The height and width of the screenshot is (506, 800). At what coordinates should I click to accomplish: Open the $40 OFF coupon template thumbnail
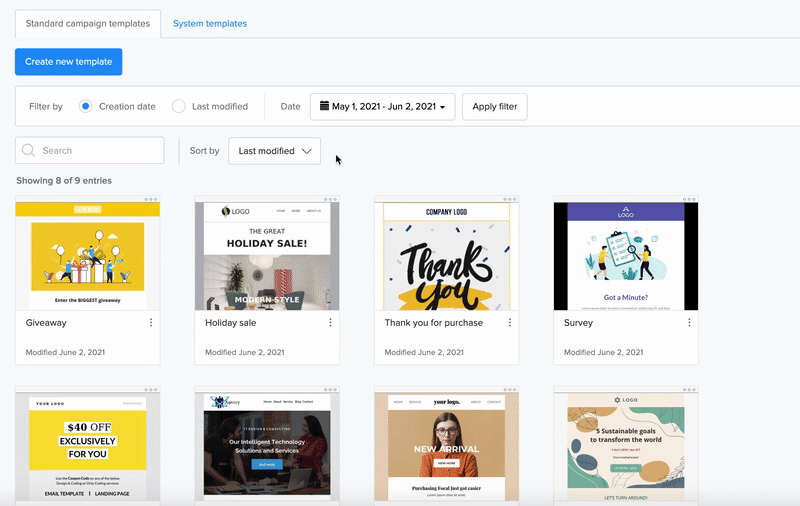[88, 446]
